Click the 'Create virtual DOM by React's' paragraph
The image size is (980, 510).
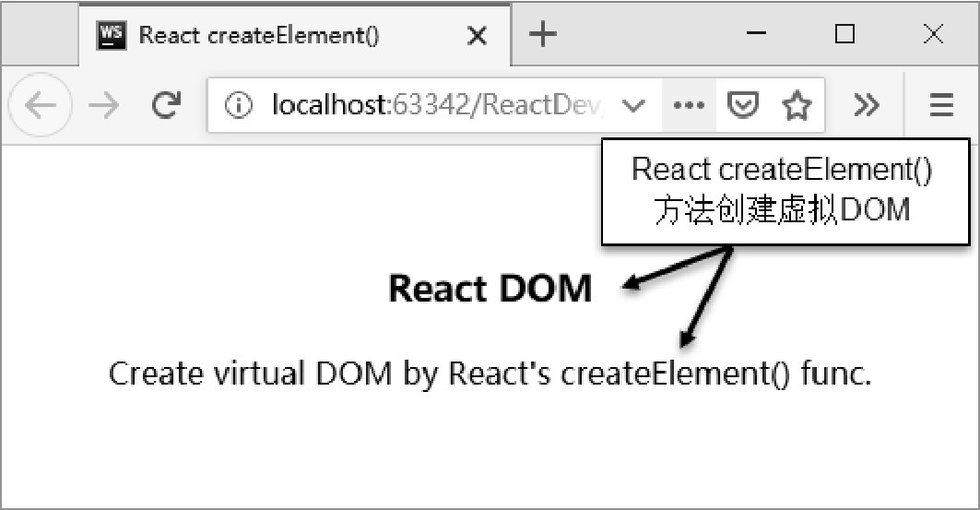tap(490, 374)
